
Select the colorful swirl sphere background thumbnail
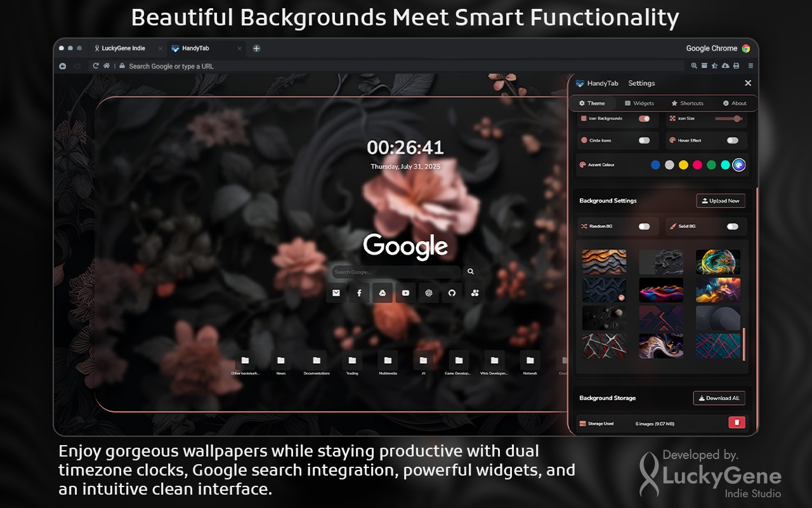pyautogui.click(x=718, y=262)
